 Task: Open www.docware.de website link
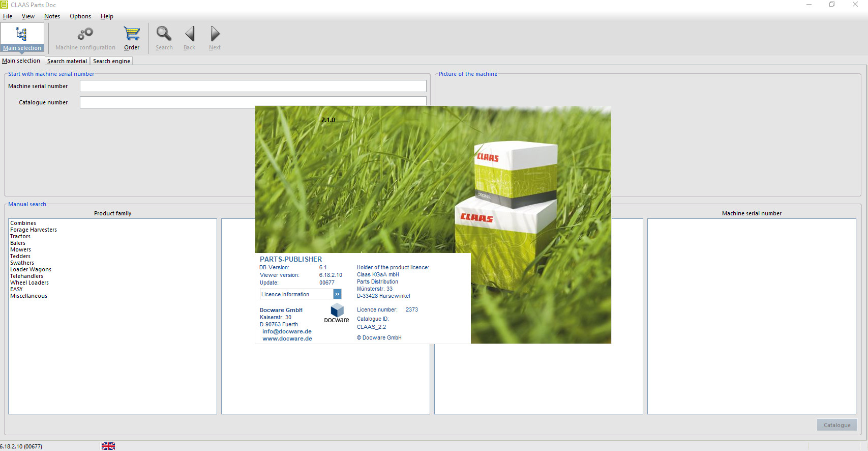tap(287, 339)
